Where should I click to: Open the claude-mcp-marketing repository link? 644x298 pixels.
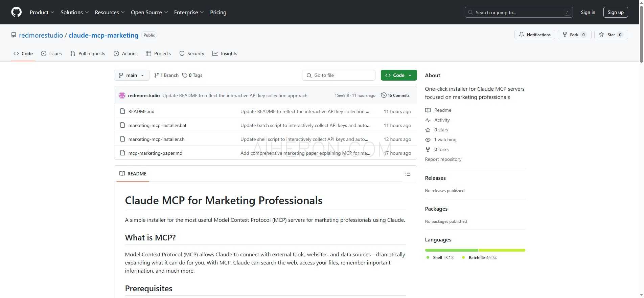[103, 35]
